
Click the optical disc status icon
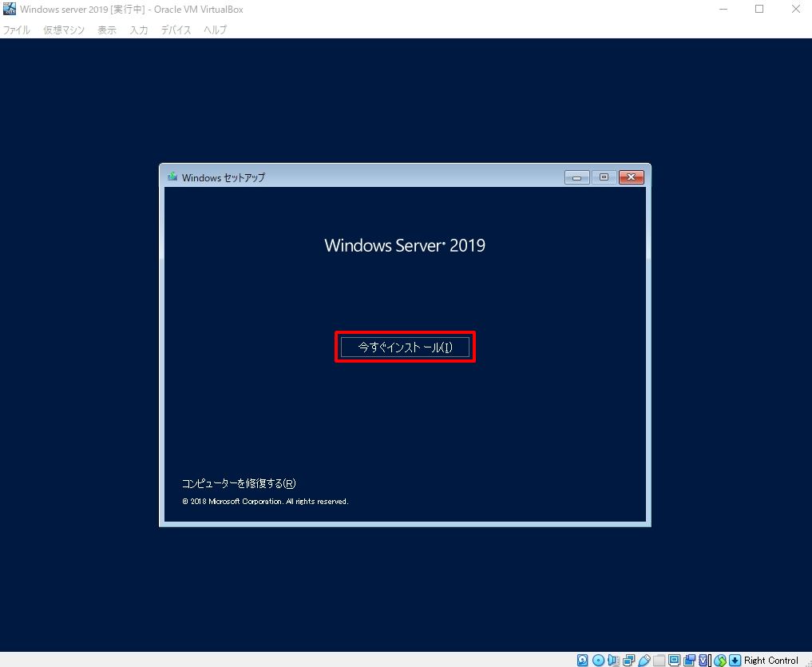point(598,661)
